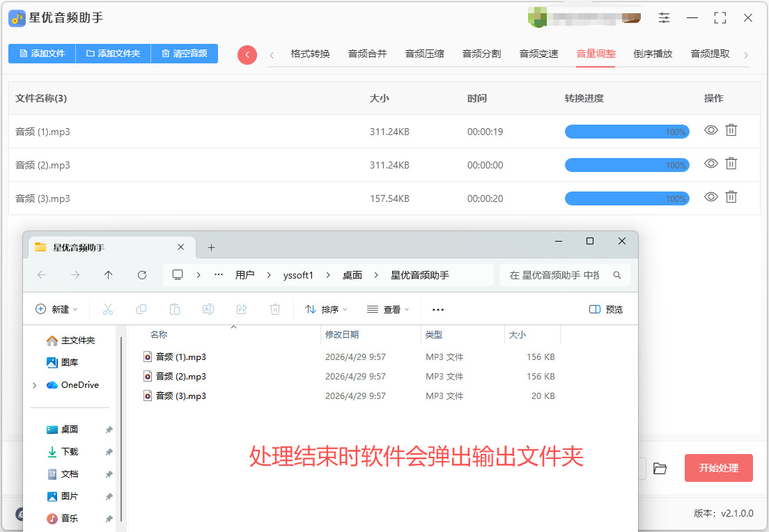Show more tabs via the right chevron
The width and height of the screenshot is (769, 532).
[x=746, y=55]
